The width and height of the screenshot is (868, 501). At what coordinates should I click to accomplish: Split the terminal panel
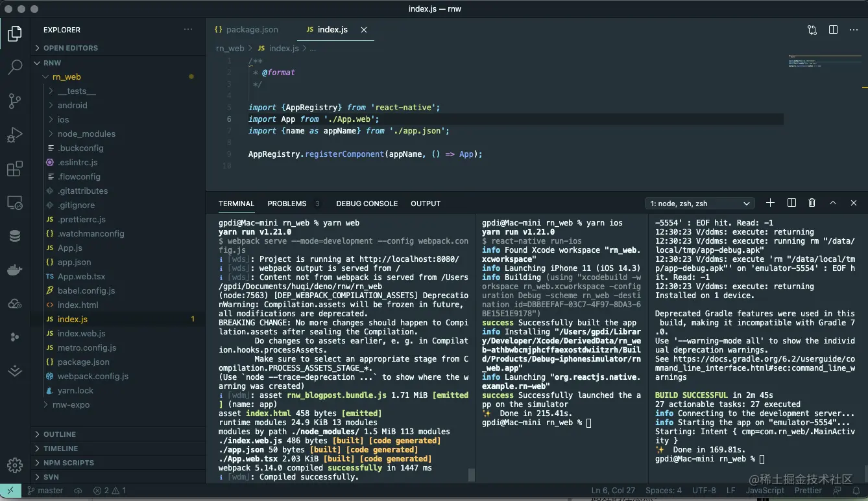(x=791, y=203)
